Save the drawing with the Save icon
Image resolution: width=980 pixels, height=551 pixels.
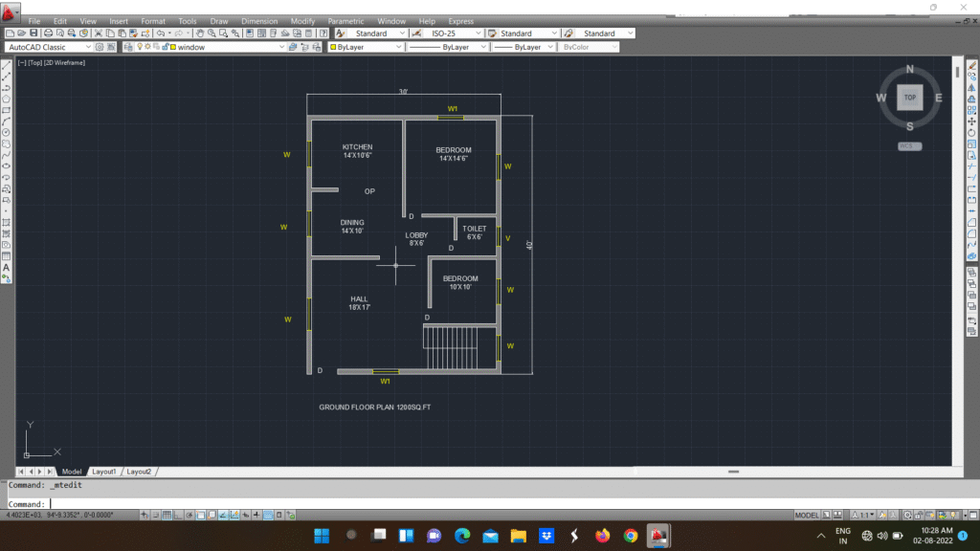point(33,33)
